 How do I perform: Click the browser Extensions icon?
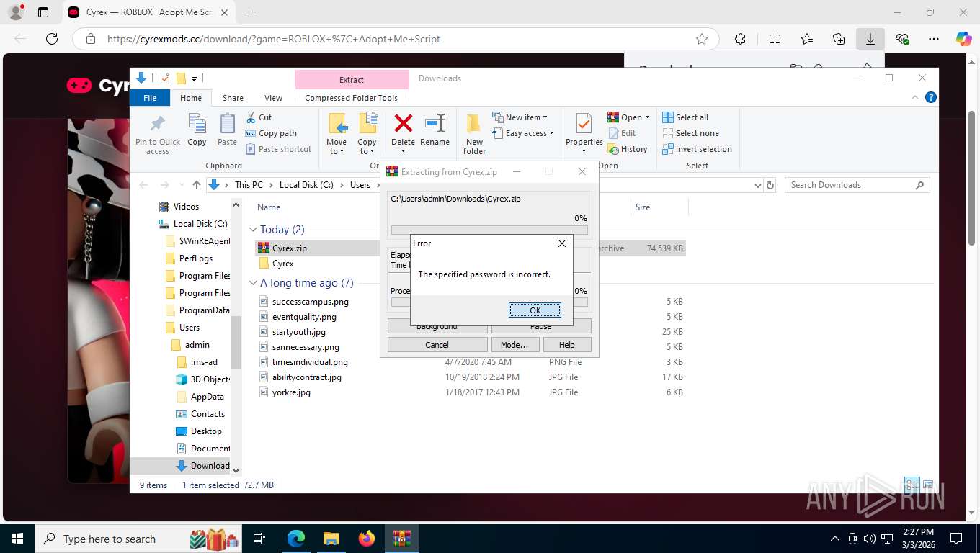pos(740,39)
